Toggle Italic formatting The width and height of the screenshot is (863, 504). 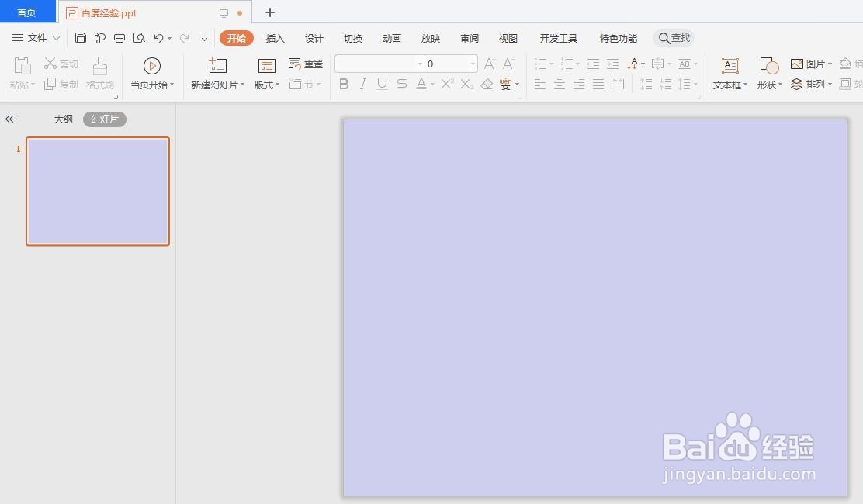(x=362, y=84)
